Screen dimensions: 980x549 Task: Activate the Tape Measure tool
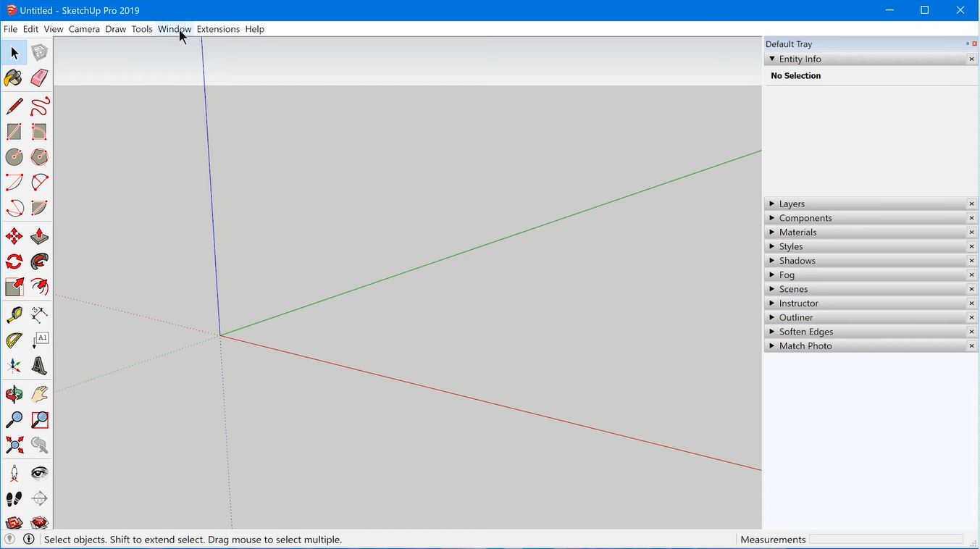point(13,313)
